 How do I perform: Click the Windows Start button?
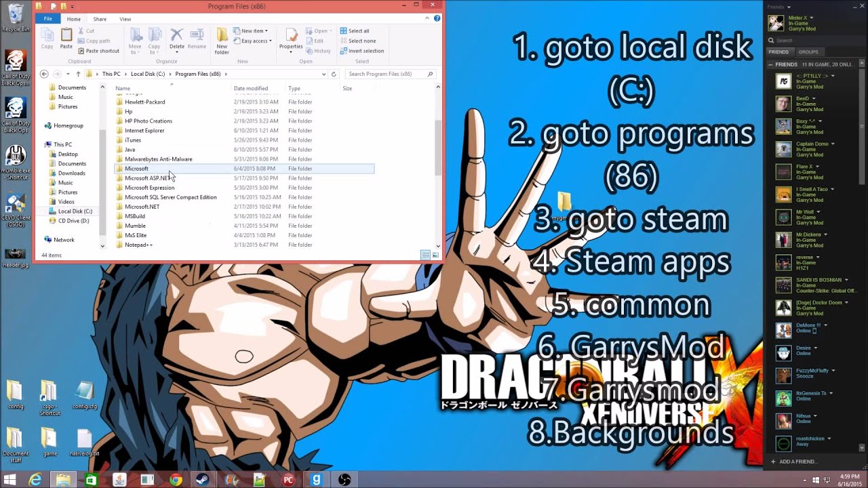pos(10,480)
